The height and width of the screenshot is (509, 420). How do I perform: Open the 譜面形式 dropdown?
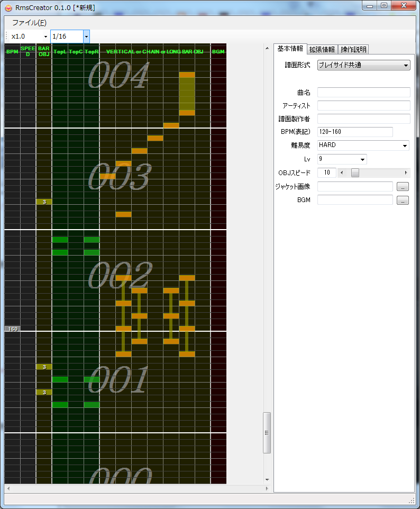click(363, 65)
